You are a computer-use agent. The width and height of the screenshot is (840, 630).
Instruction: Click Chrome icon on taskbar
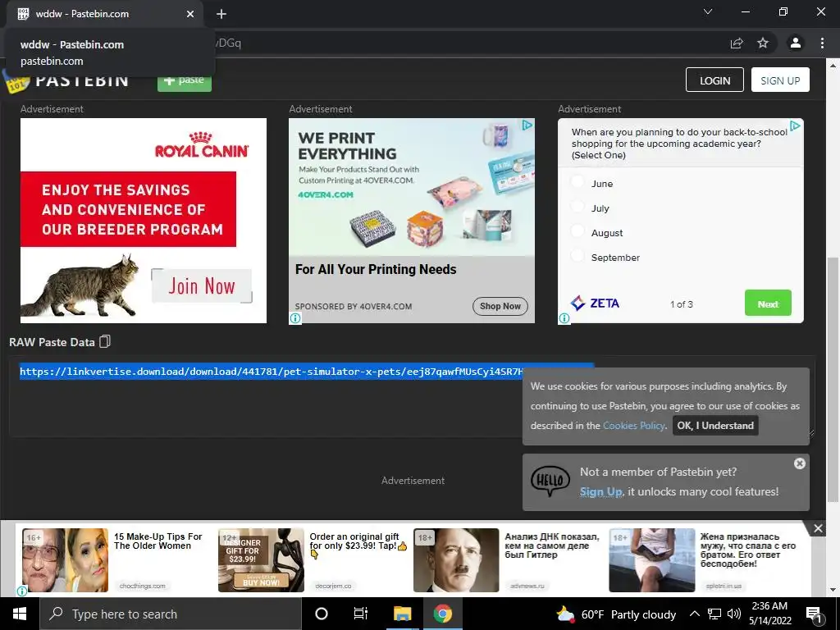pos(442,614)
